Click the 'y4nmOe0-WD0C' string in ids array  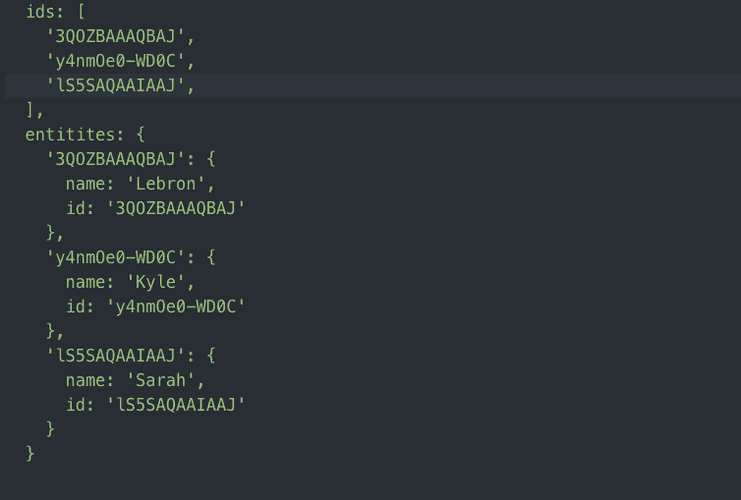[115, 61]
